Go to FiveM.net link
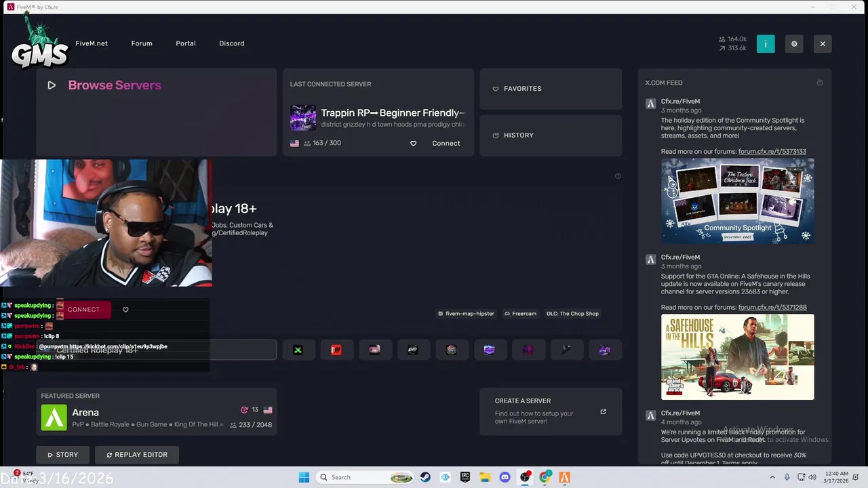The image size is (868, 488). 92,43
